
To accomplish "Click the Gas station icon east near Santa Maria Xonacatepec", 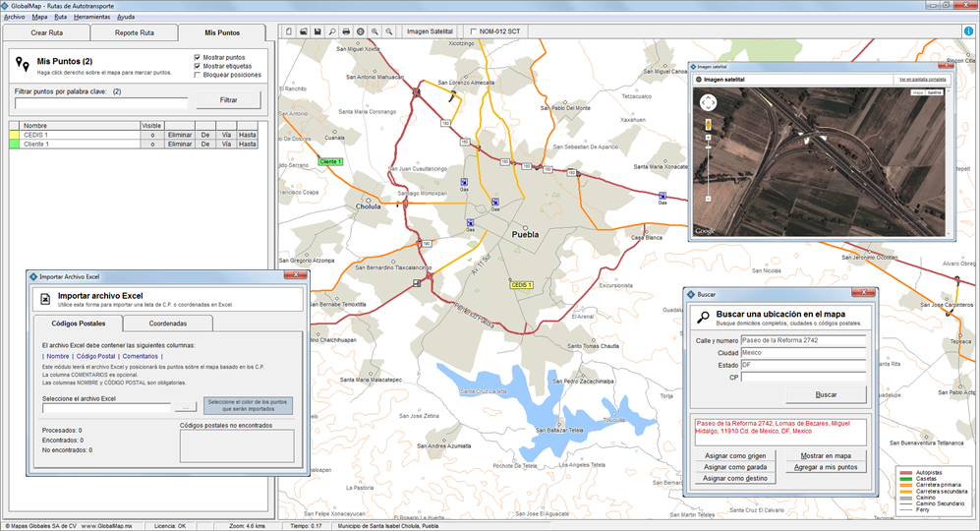I will [x=663, y=196].
